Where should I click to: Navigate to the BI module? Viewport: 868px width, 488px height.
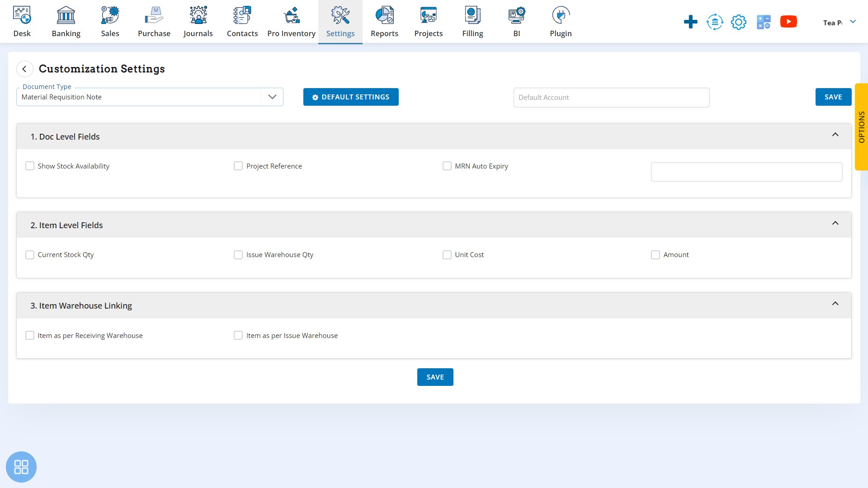pos(517,21)
